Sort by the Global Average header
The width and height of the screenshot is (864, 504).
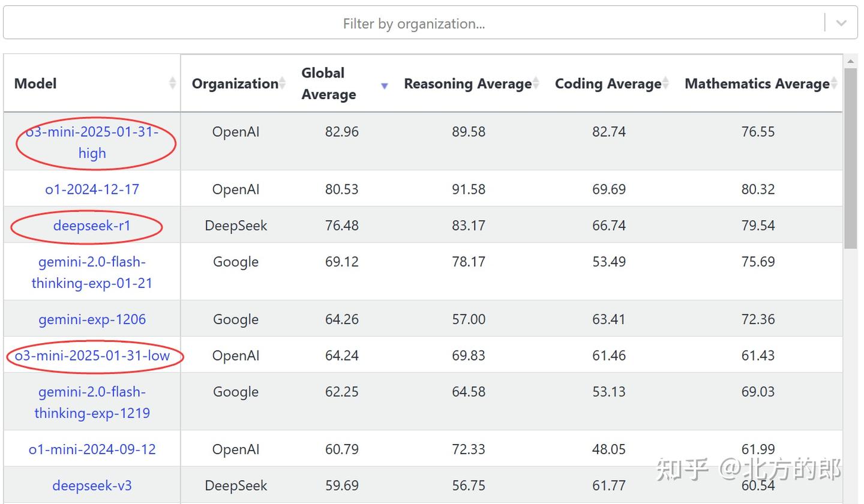tap(328, 83)
